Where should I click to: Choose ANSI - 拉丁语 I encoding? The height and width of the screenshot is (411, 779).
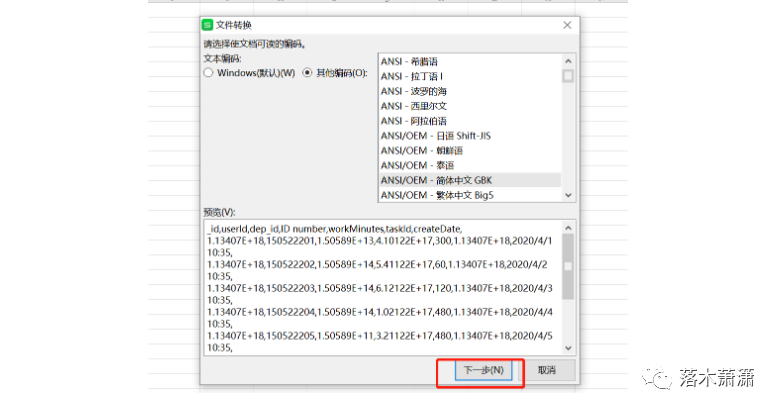470,77
